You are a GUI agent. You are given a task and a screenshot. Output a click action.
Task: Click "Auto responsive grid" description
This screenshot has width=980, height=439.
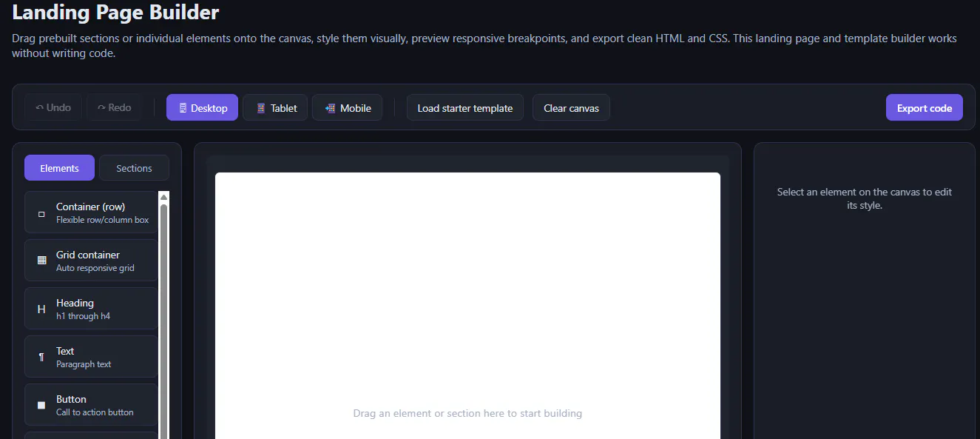click(x=95, y=268)
